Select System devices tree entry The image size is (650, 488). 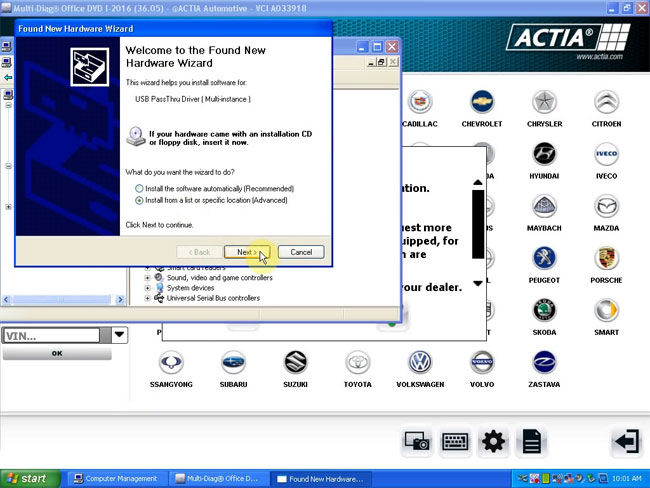tap(190, 288)
